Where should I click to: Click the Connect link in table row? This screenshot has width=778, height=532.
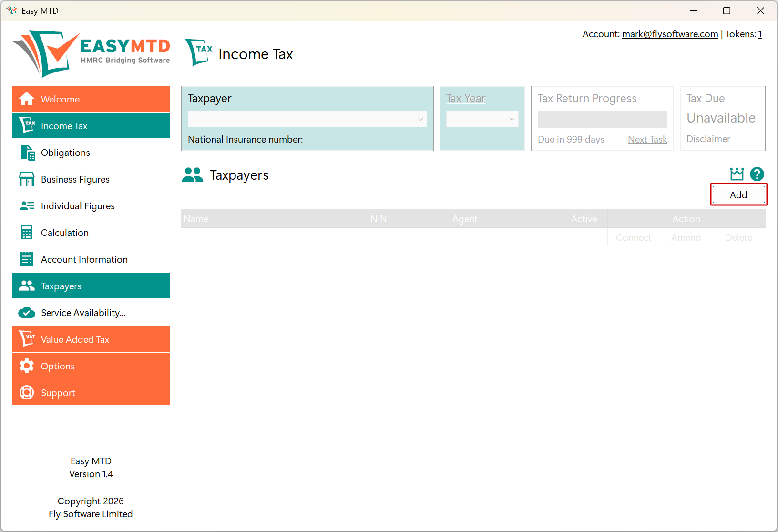click(x=634, y=237)
